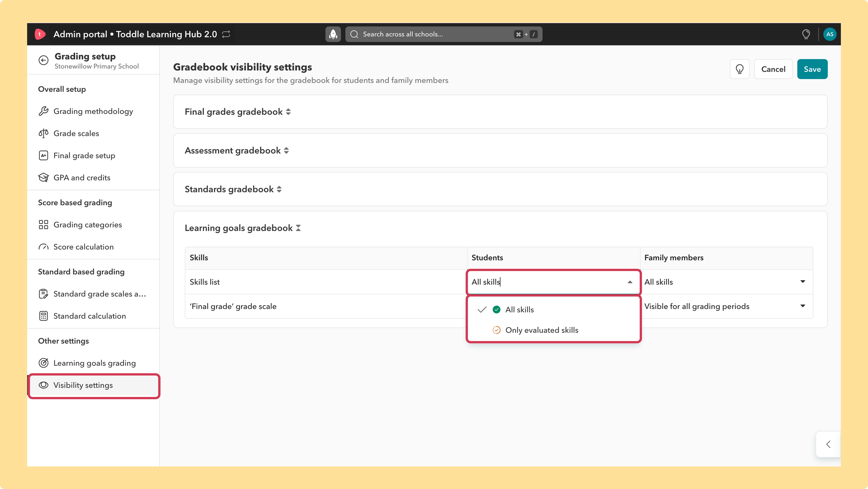Click the orange icon beside Only evaluated skills

pos(496,330)
